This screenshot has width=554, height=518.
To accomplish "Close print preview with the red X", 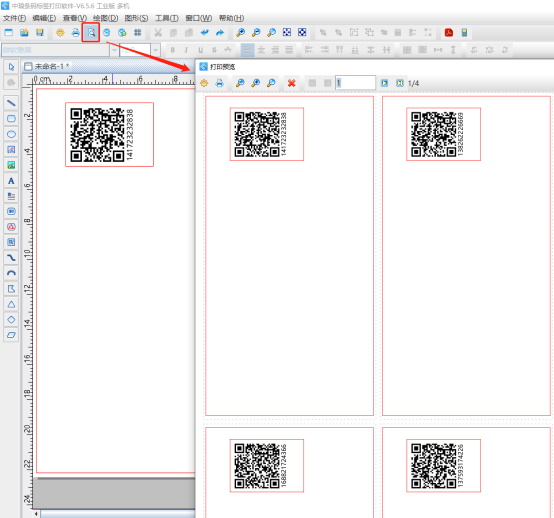I will (291, 83).
